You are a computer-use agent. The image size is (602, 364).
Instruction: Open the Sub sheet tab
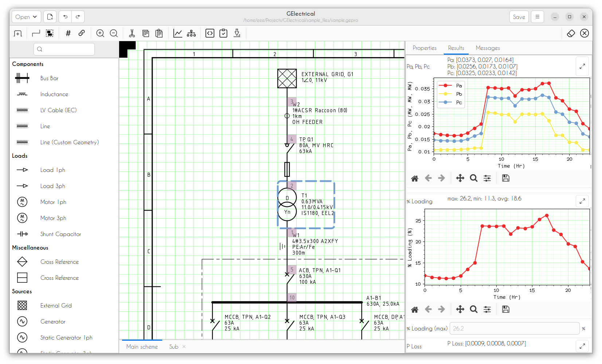point(174,347)
